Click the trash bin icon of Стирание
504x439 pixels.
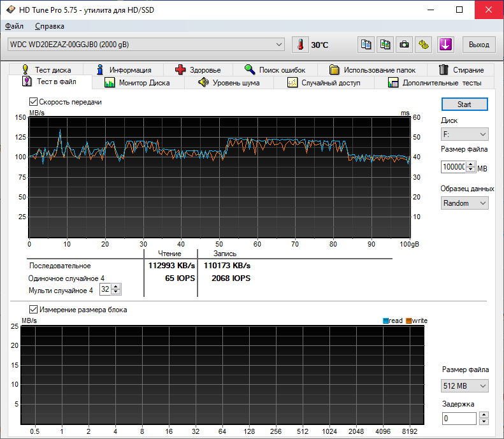(x=443, y=69)
